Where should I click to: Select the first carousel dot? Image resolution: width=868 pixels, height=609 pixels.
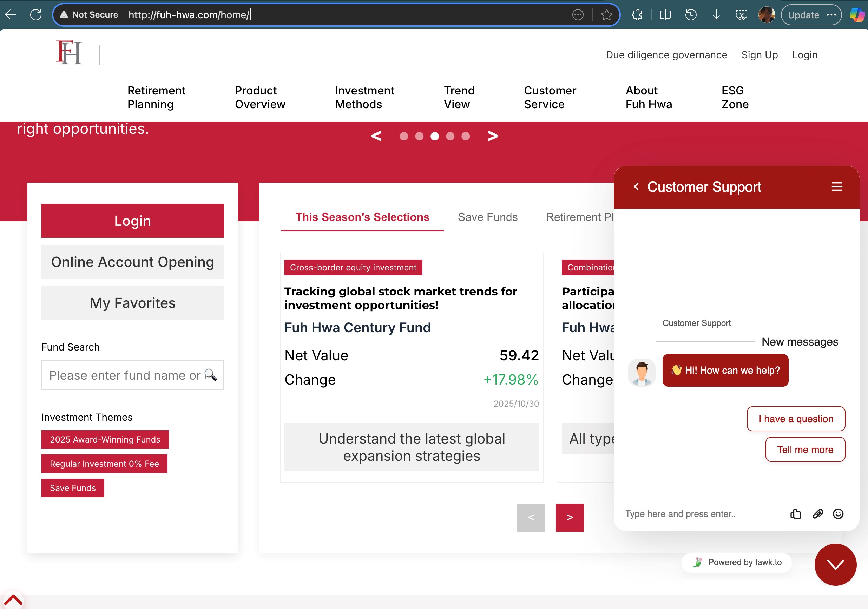tap(404, 136)
